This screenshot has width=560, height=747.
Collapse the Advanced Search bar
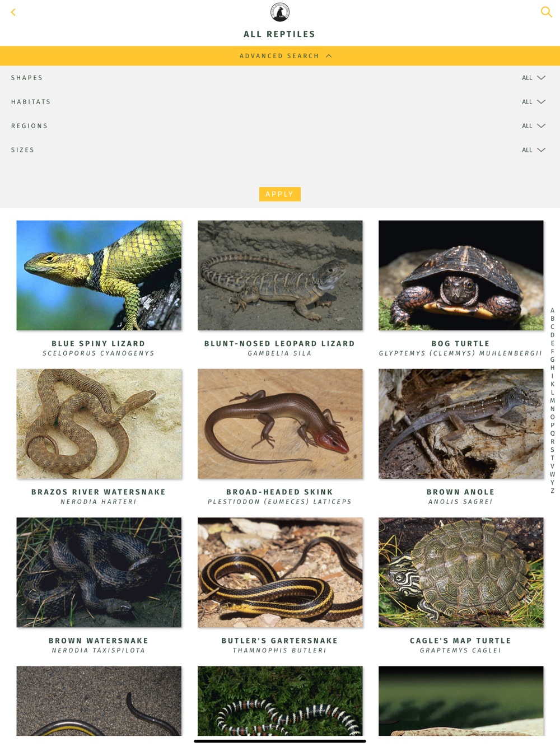280,56
